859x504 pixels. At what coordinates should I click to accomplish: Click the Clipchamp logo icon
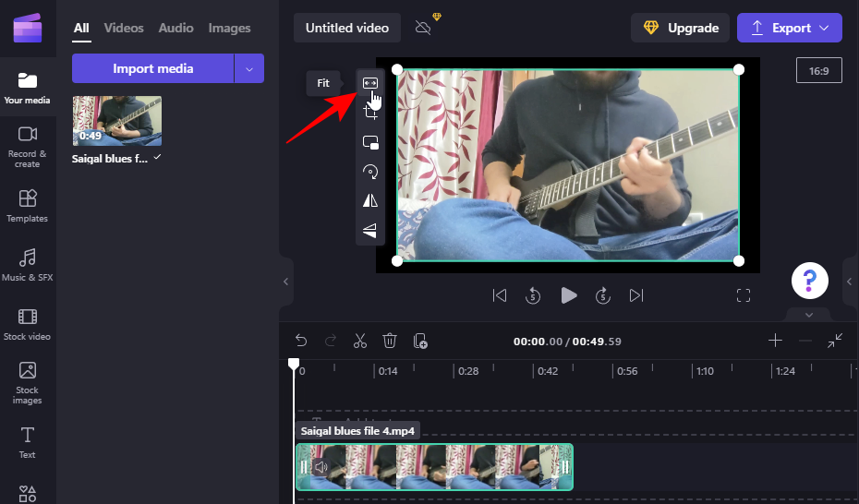click(28, 29)
